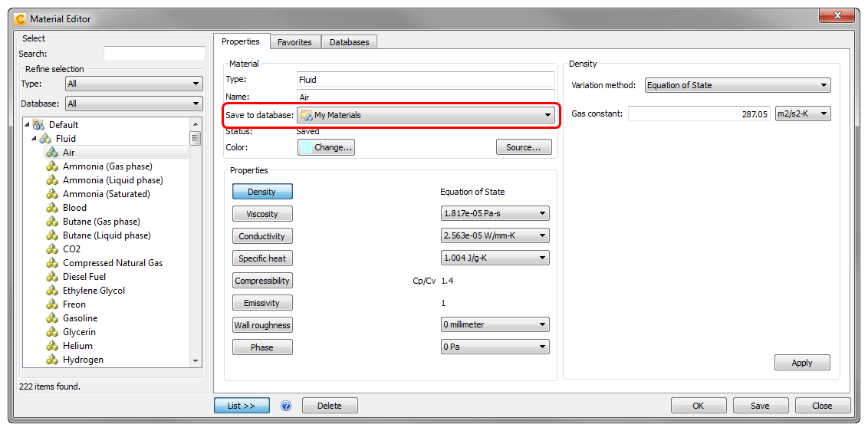868x431 pixels.
Task: Click the Butane (Liquid phase) icon
Action: click(52, 235)
